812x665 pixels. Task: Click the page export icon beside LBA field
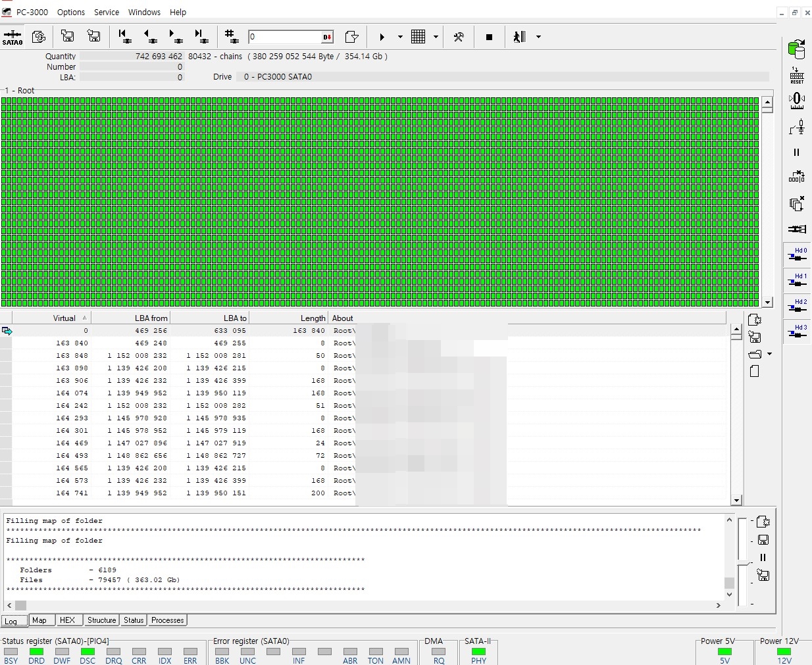pos(352,37)
